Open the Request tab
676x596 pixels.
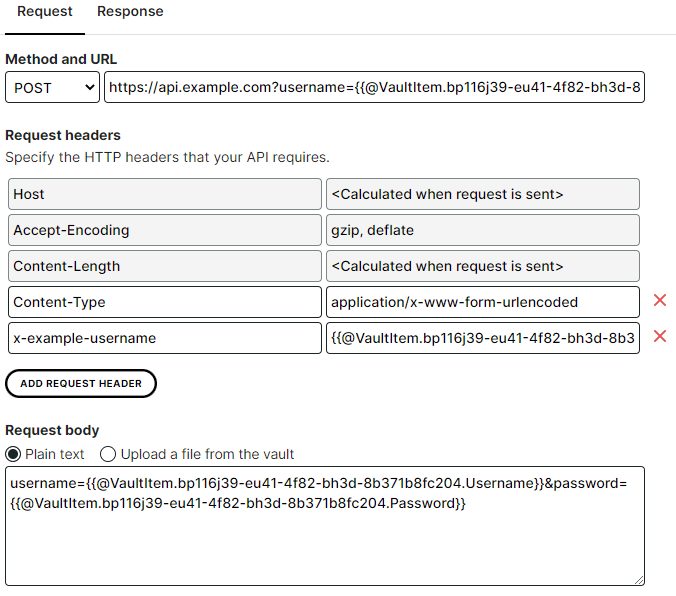(x=44, y=11)
